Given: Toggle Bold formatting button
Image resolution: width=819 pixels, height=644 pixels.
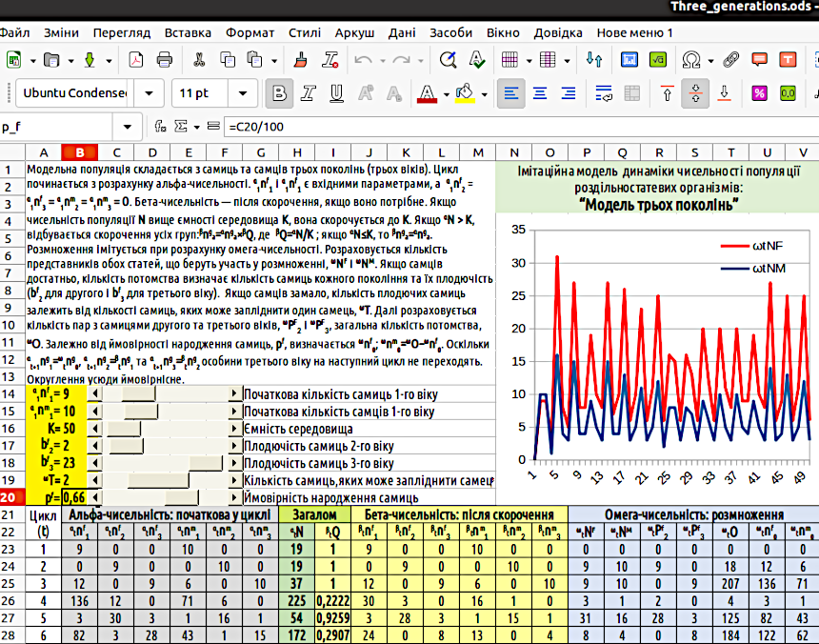Looking at the screenshot, I should [x=279, y=93].
